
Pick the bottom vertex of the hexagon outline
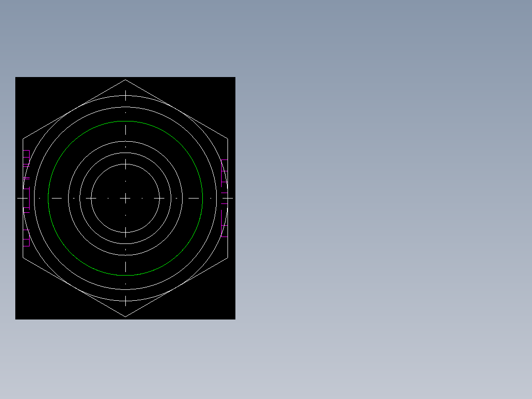click(125, 317)
